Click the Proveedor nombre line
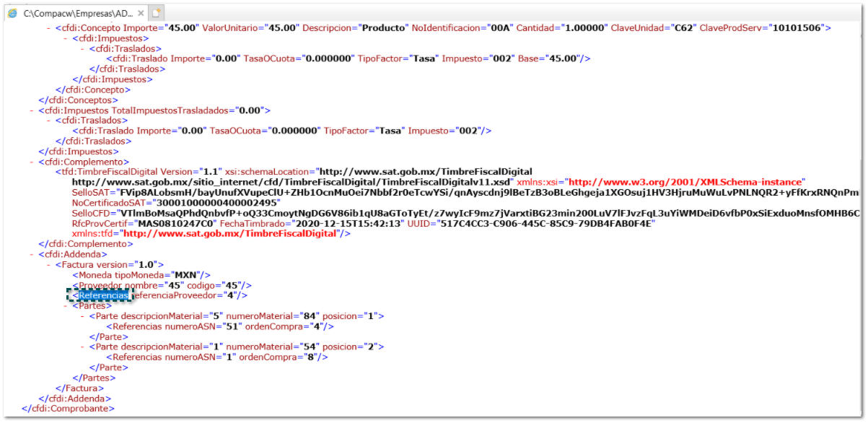The width and height of the screenshot is (868, 423). tap(161, 286)
